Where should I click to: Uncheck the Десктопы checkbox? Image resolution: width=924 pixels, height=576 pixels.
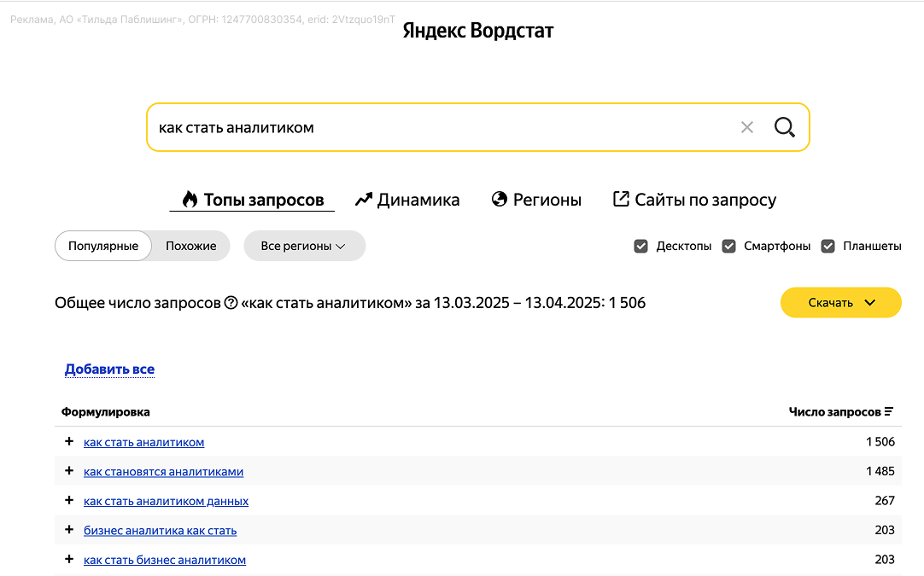(x=641, y=246)
